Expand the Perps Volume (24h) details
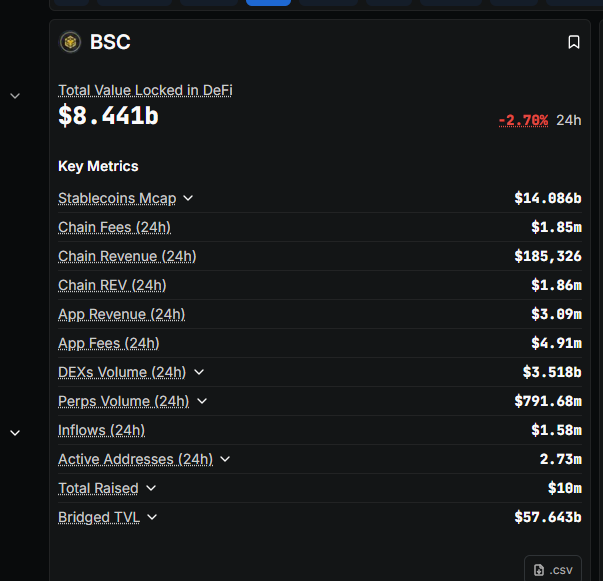603x581 pixels. point(202,401)
